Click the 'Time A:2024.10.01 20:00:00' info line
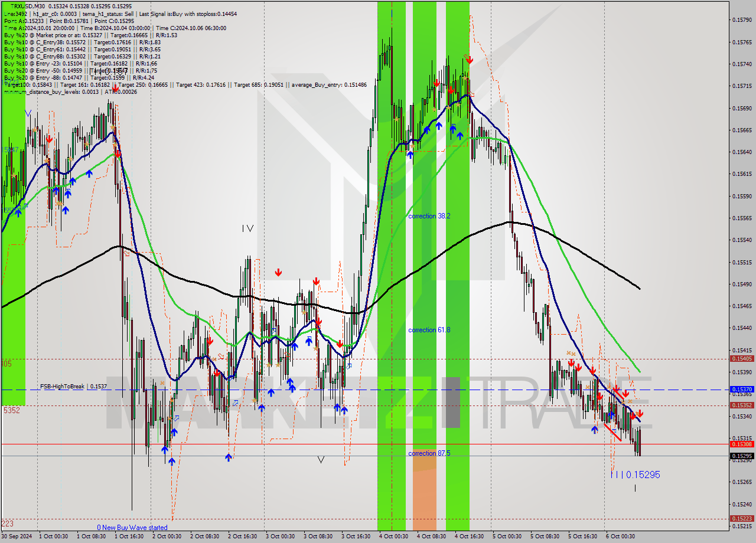Image resolution: width=756 pixels, height=543 pixels. [x=115, y=28]
